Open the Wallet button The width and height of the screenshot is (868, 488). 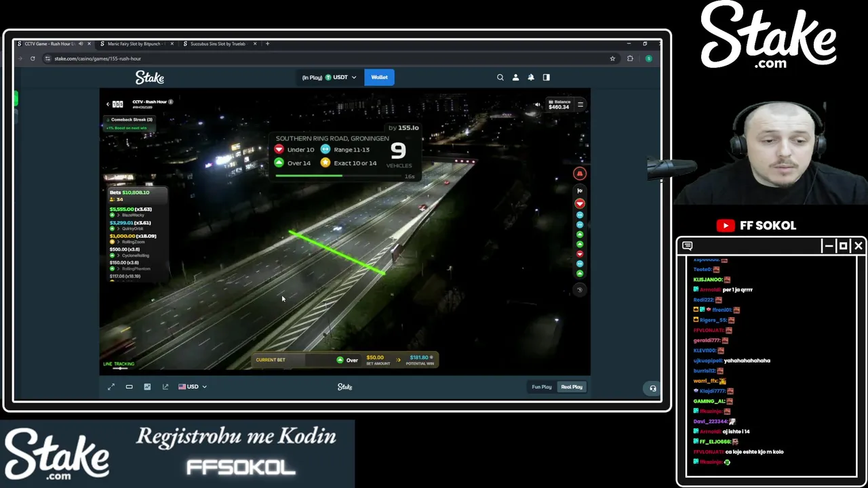[379, 77]
